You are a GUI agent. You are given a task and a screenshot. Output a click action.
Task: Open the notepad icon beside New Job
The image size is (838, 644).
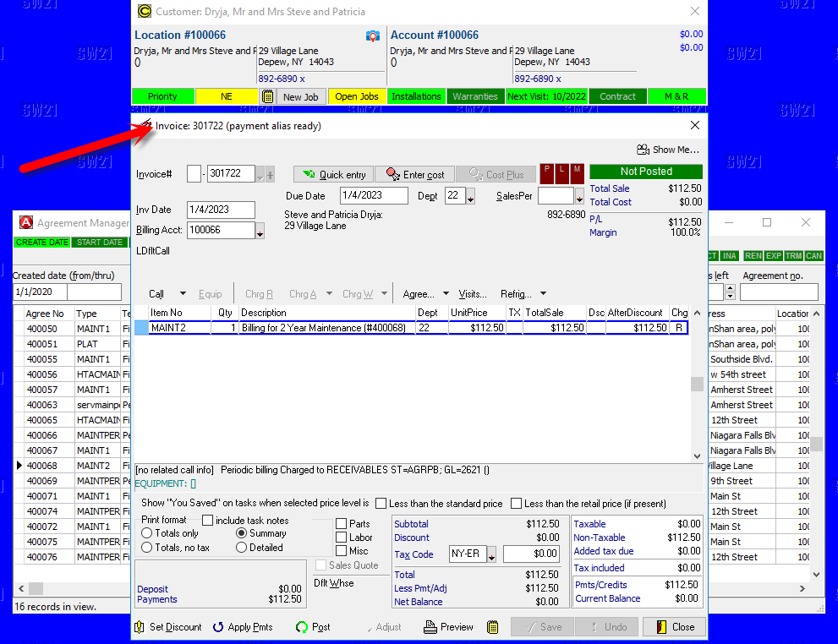267,96
